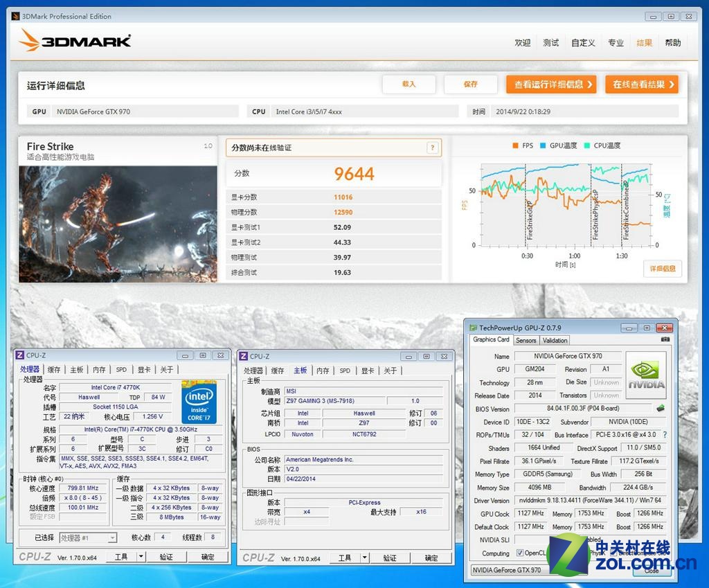
Task: Open the SPD tab in CPU-Z
Action: [120, 370]
